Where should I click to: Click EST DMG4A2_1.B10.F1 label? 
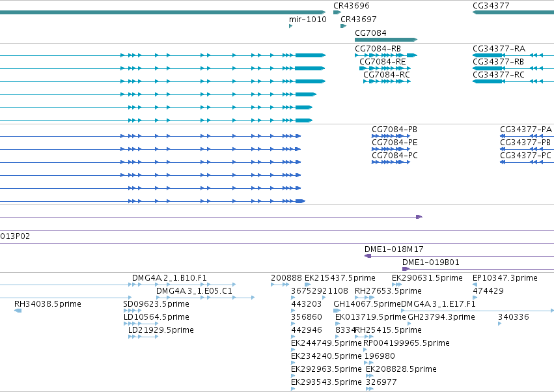point(169,278)
